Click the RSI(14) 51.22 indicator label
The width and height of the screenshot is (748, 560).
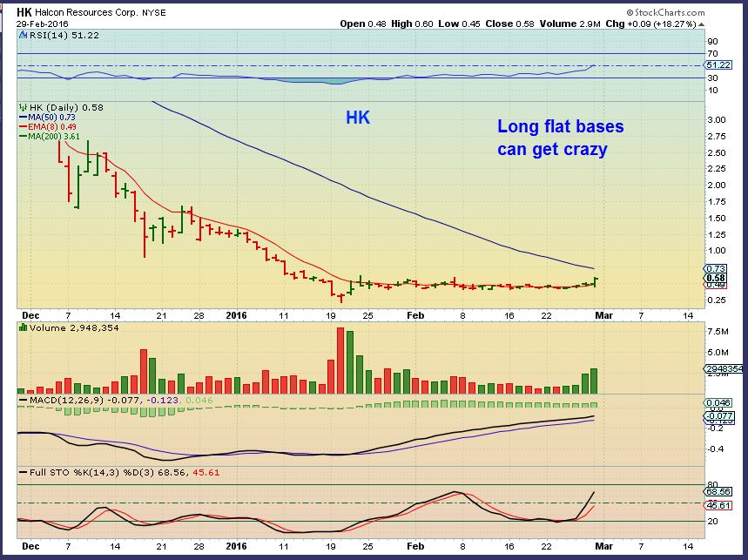[64, 36]
